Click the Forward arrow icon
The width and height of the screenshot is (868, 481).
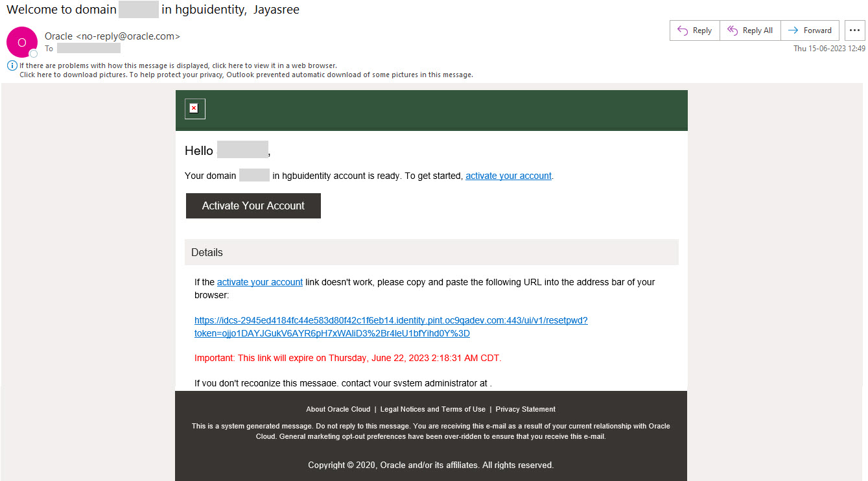point(792,30)
